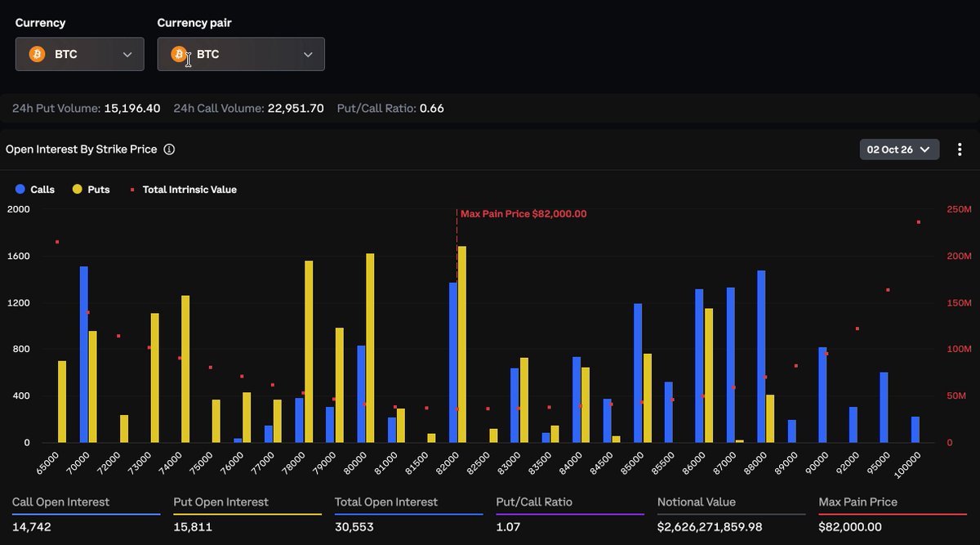Screen dimensions: 980x545
Task: Hide the Total Intrinsic Value legend series
Action: 183,190
